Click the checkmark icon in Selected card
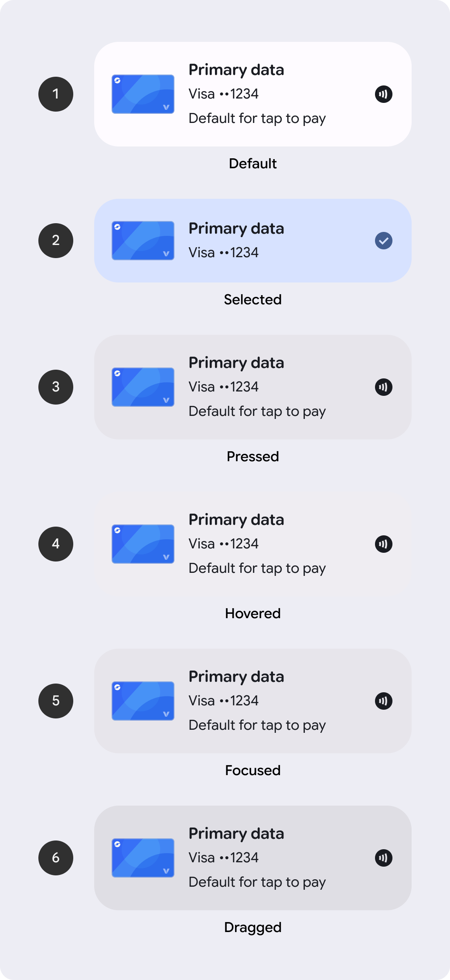Screen dimensions: 450x980 [x=384, y=241]
